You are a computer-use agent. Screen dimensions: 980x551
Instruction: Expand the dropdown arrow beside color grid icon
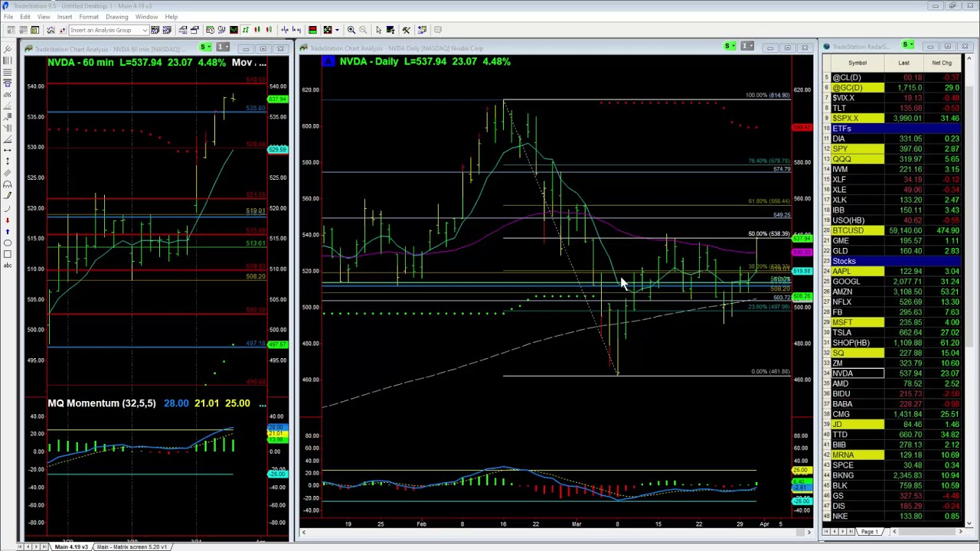pos(337,30)
